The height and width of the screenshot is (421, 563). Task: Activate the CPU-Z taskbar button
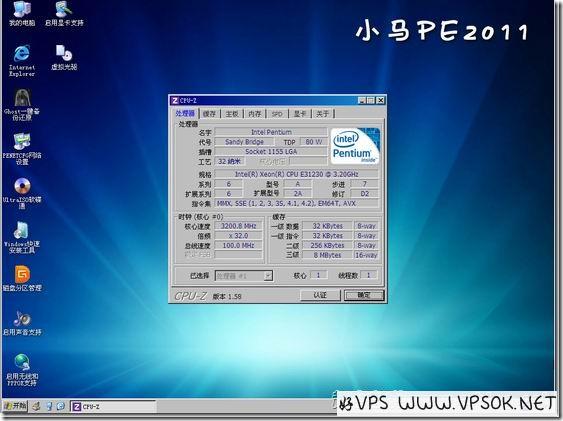click(113, 406)
